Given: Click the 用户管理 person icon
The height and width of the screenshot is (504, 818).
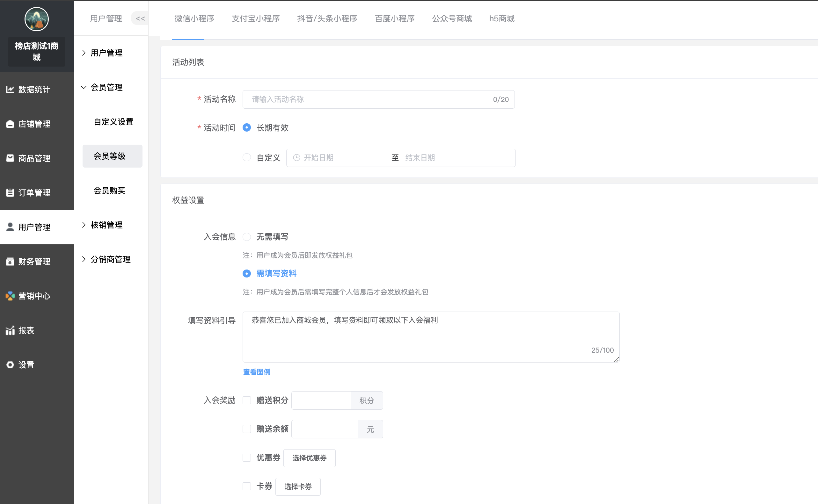Looking at the screenshot, I should click(10, 227).
